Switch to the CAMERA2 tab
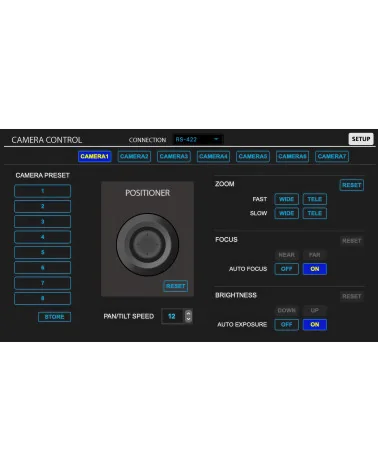This screenshot has width=378, height=472. 134,156
